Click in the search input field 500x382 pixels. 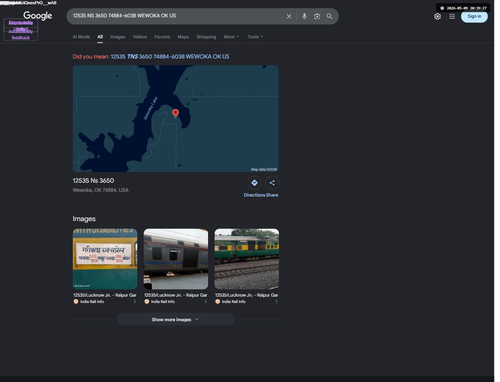(177, 16)
